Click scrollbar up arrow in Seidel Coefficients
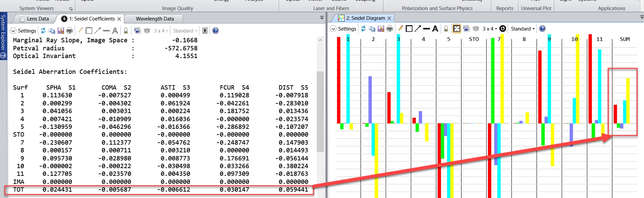Viewport: 644px width, 198px height. coord(320,40)
